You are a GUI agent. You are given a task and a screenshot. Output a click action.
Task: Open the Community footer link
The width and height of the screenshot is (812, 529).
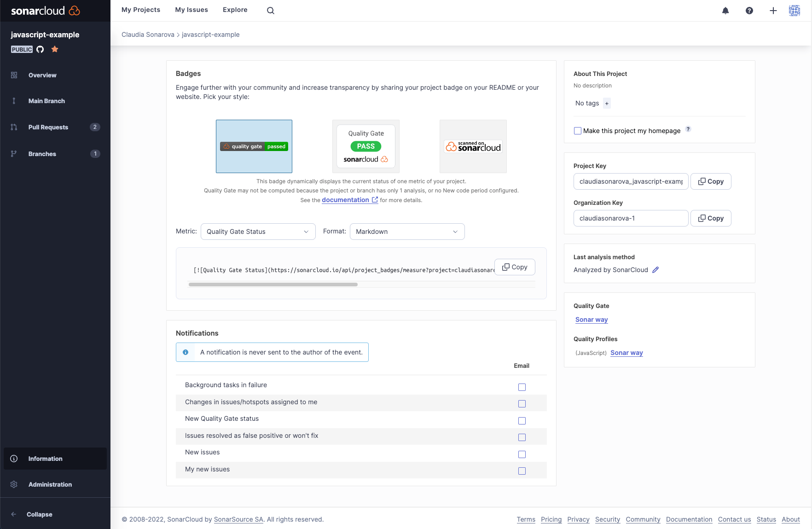(643, 519)
